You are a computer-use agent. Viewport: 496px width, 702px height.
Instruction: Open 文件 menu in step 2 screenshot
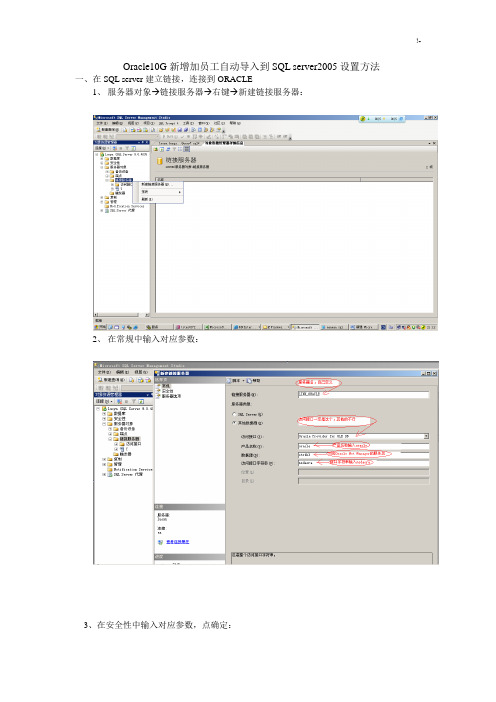pyautogui.click(x=104, y=372)
